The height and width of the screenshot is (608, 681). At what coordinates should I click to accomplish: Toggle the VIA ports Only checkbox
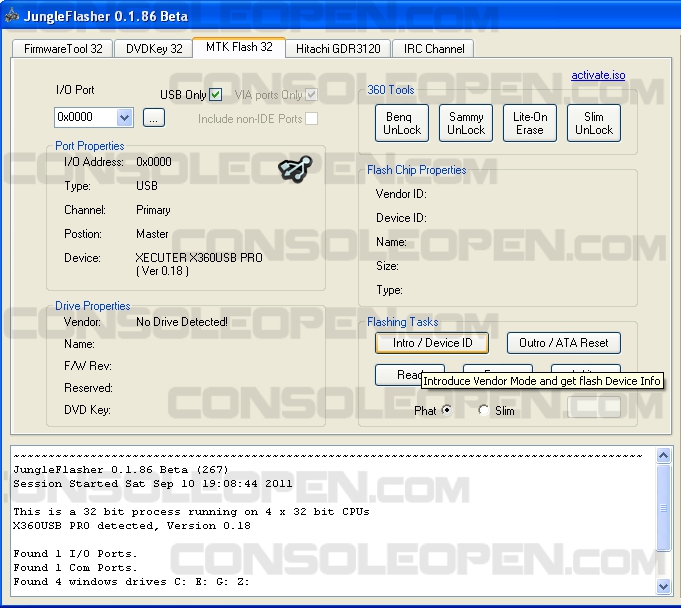click(311, 95)
